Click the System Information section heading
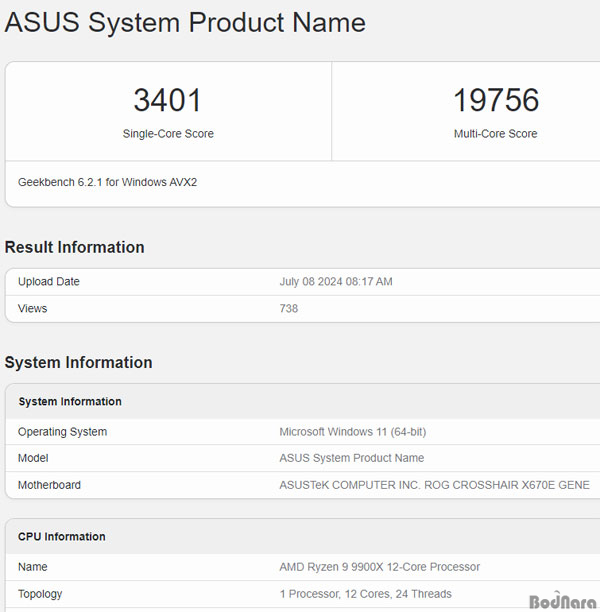 (x=78, y=363)
